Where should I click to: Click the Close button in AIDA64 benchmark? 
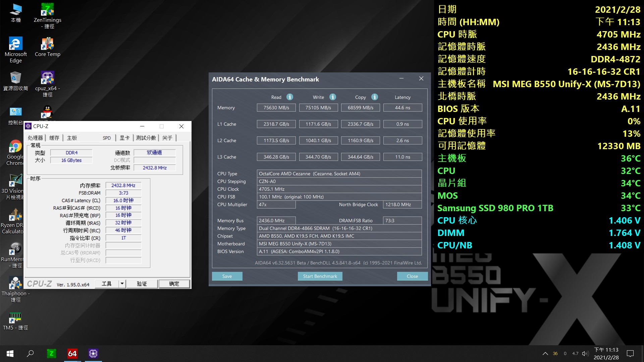click(412, 276)
